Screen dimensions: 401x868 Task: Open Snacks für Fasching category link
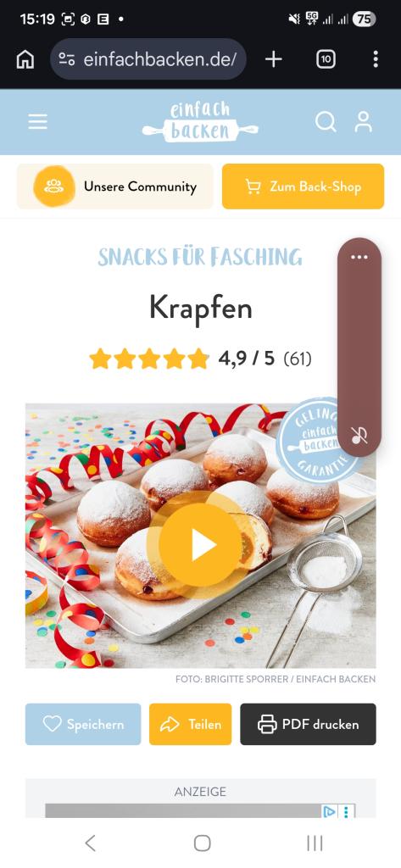coord(200,257)
